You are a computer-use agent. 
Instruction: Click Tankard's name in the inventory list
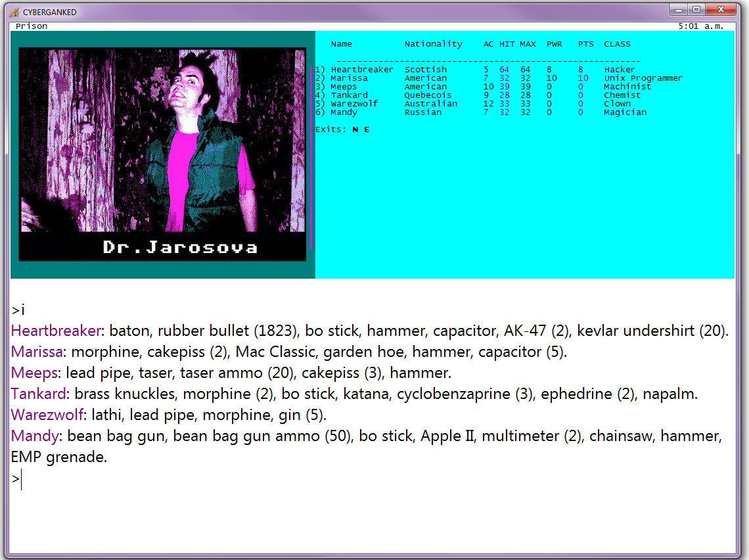pos(39,394)
